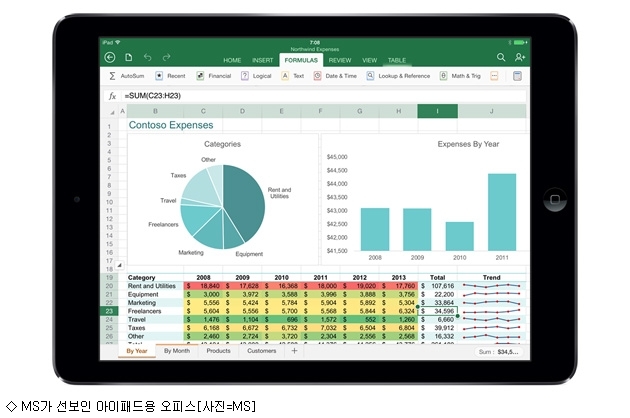Click the redo arrow icon
The height and width of the screenshot is (418, 630).
(166, 57)
